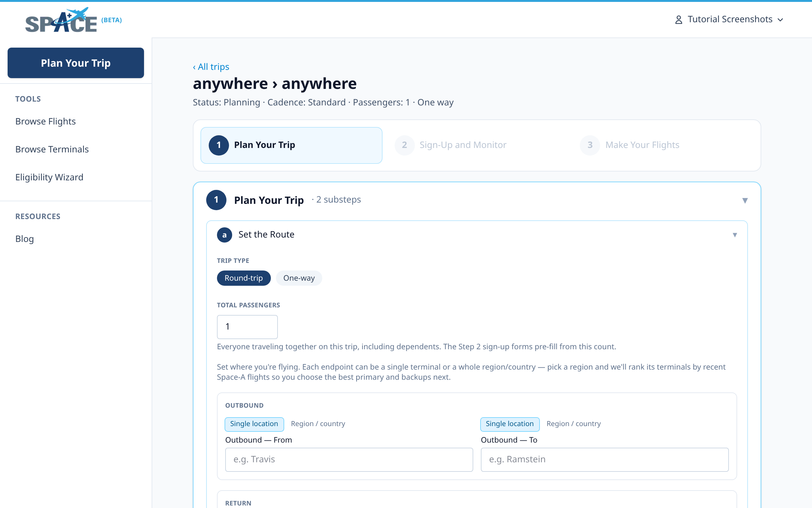
Task: Select the One-way trip type
Action: point(299,278)
